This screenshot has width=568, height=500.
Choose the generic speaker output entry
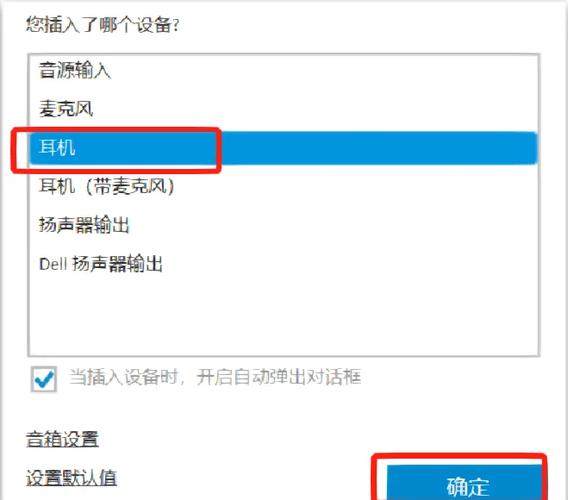click(x=284, y=225)
